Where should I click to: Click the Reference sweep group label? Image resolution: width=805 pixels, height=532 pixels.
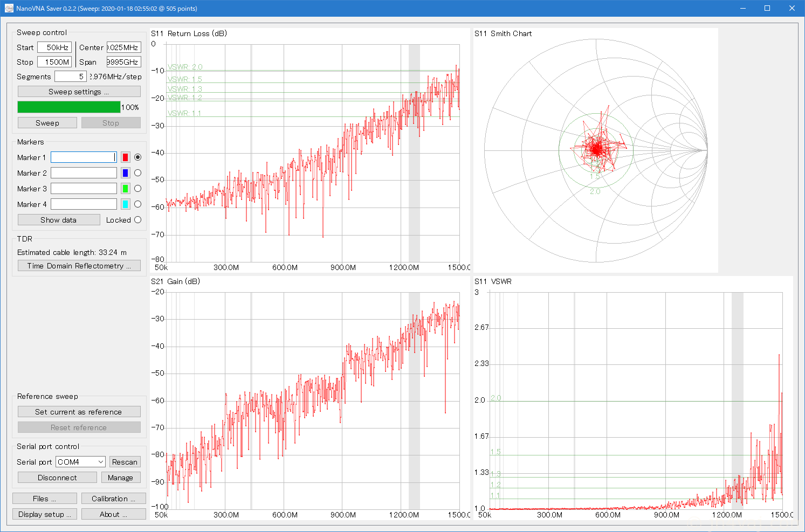tap(47, 396)
